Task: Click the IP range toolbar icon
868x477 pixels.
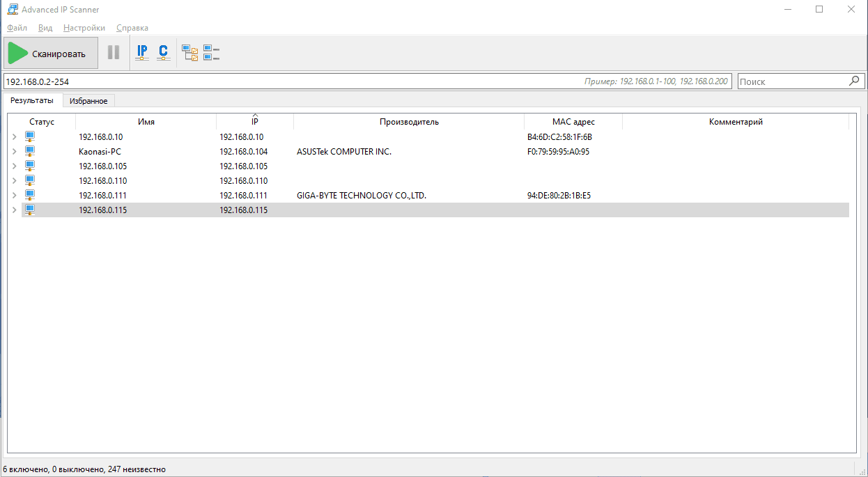Action: tap(142, 53)
